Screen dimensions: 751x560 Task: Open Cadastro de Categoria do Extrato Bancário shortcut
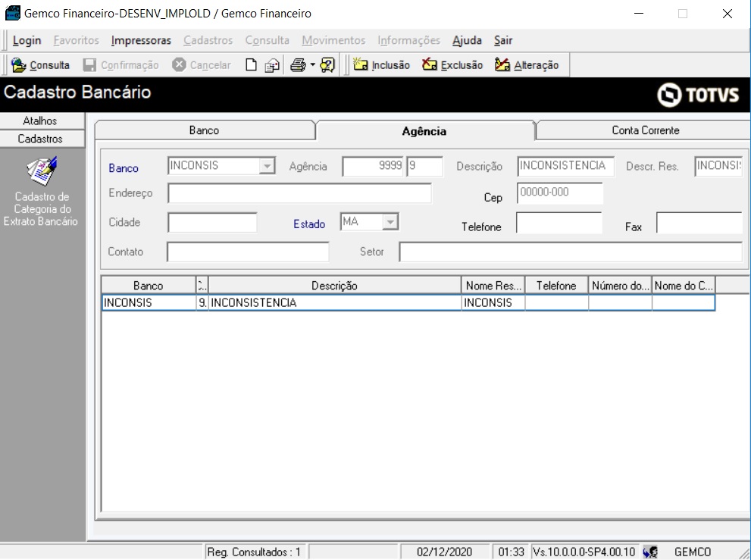click(x=41, y=192)
